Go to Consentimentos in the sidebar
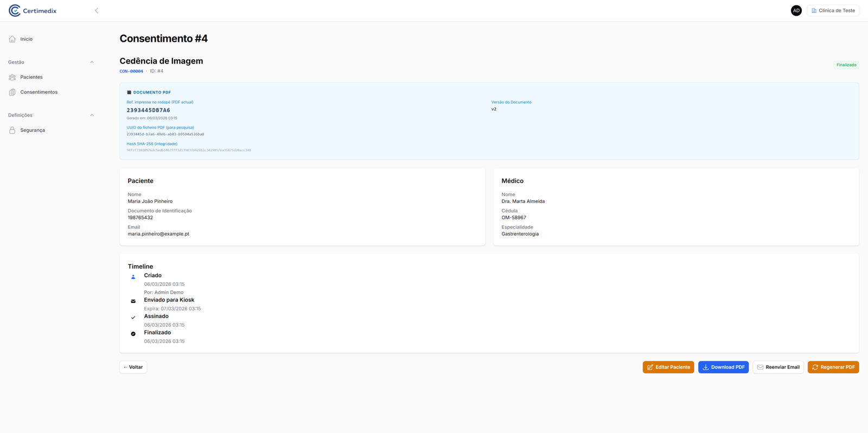 pos(39,92)
